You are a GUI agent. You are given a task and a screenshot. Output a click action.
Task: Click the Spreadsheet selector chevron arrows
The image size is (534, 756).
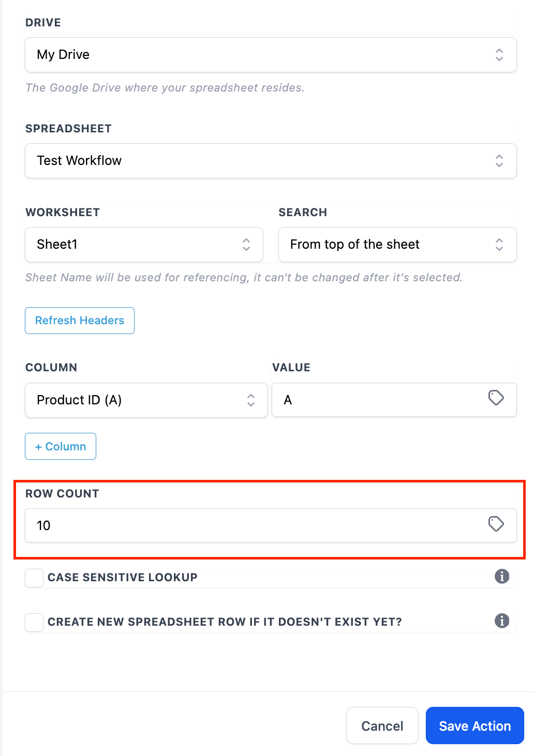click(x=499, y=161)
